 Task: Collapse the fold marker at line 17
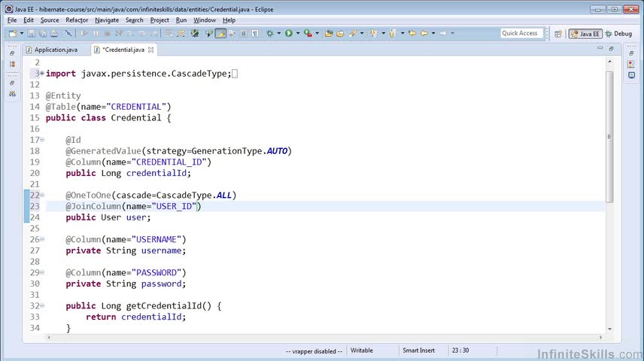pyautogui.click(x=42, y=140)
